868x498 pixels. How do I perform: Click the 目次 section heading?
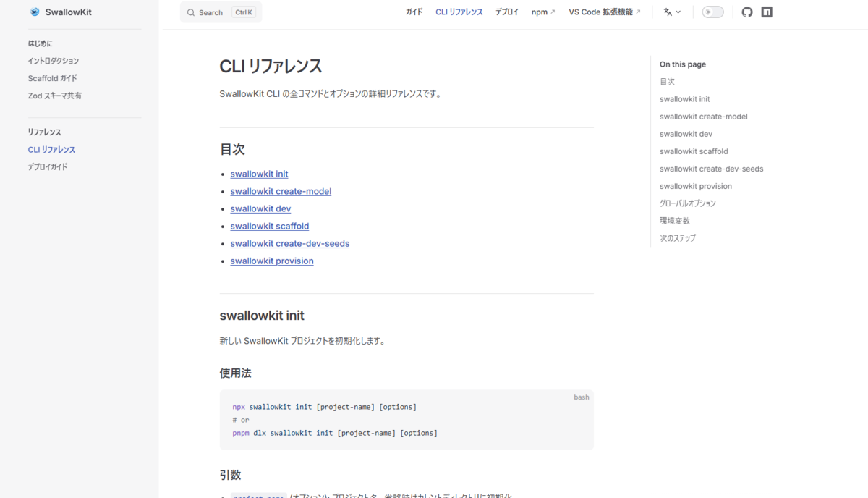[232, 149]
